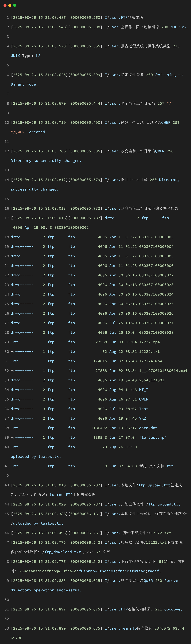This screenshot has height=644, width=191.
Task: Click the text "FTP登录成功" on line 1
Action: (132, 18)
